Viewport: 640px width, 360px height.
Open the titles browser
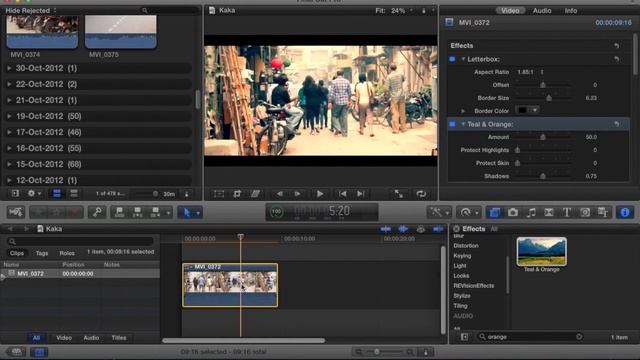(567, 212)
